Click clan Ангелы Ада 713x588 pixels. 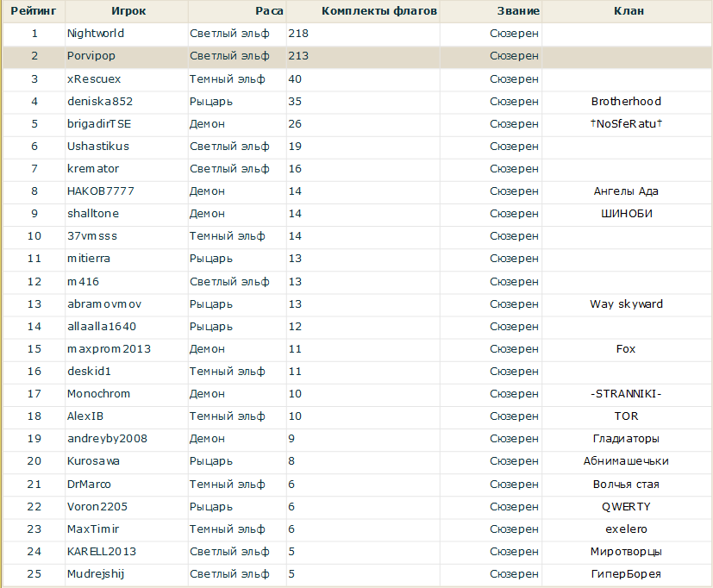pyautogui.click(x=626, y=191)
